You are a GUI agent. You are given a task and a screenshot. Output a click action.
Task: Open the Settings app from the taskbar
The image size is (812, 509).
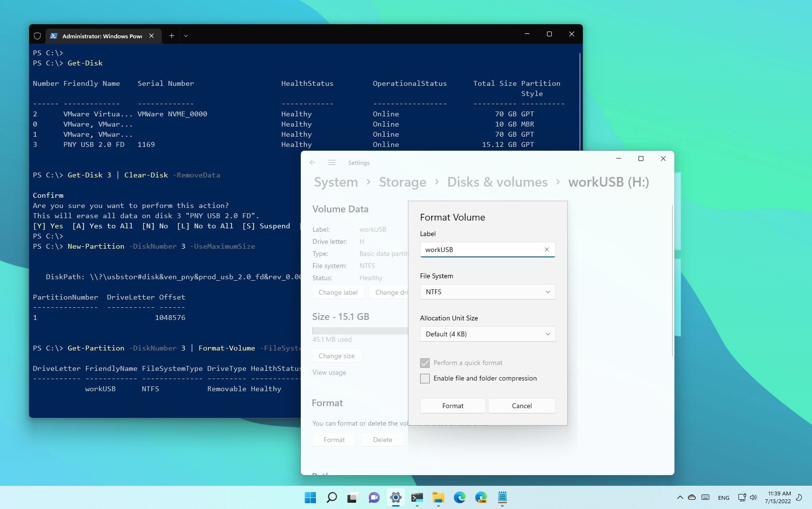pyautogui.click(x=395, y=498)
